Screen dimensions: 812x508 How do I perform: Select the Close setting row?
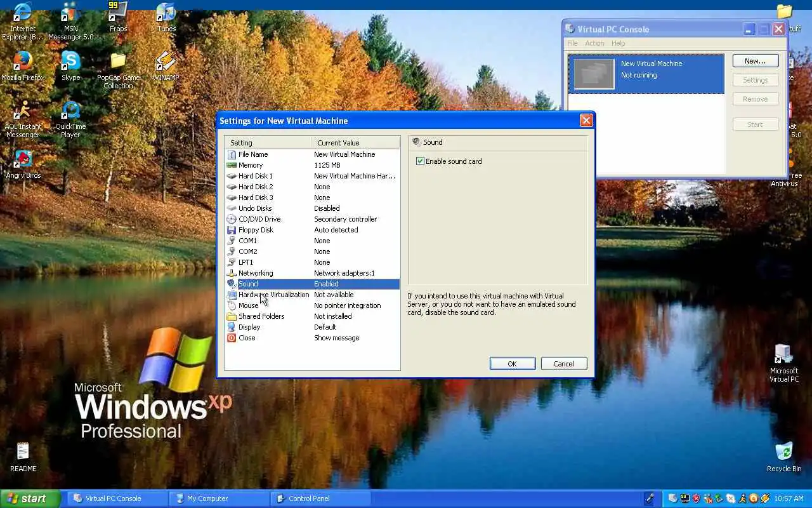point(312,338)
